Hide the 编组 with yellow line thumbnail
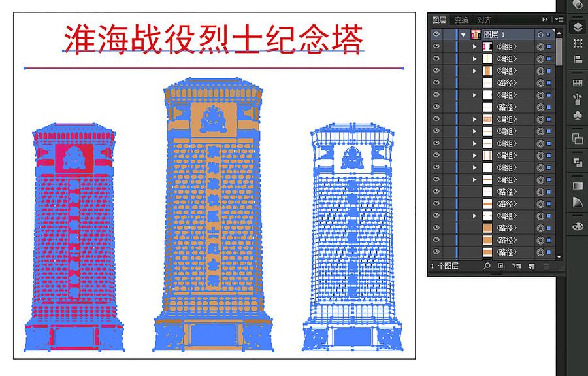588x376 pixels. click(x=436, y=58)
